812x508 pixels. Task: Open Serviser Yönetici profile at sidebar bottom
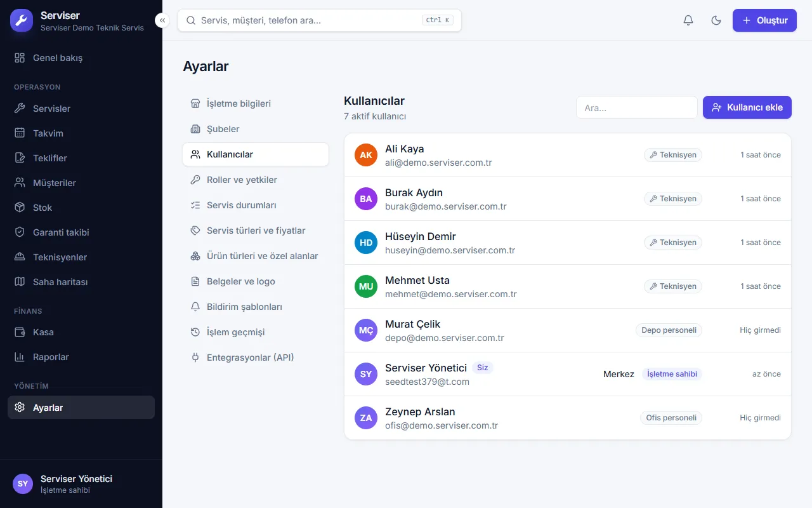pos(81,484)
